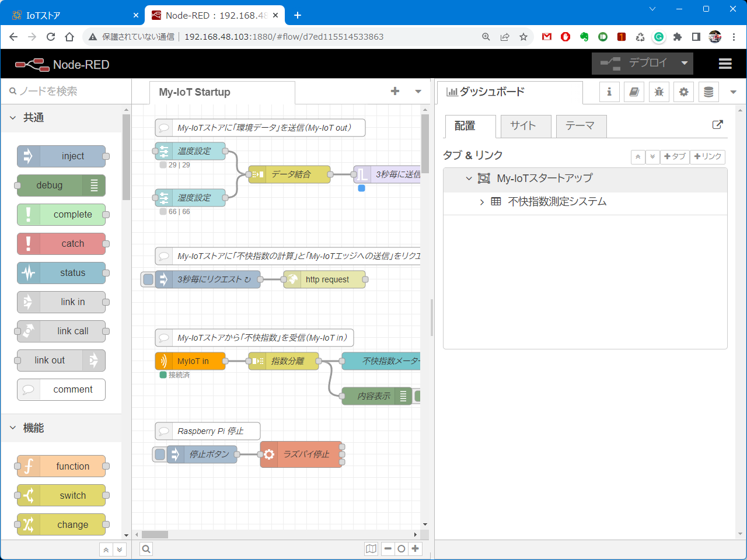Open the configuration nodes gear icon

point(684,92)
